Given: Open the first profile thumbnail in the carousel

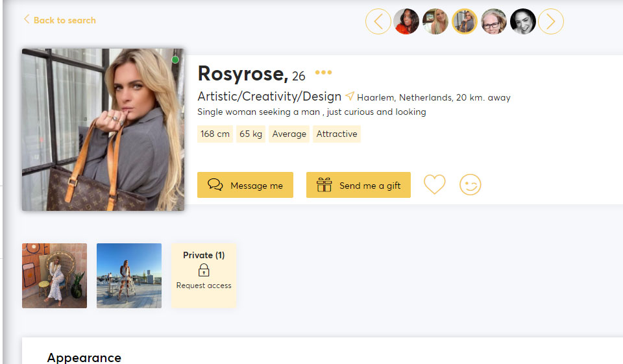Looking at the screenshot, I should pos(406,22).
